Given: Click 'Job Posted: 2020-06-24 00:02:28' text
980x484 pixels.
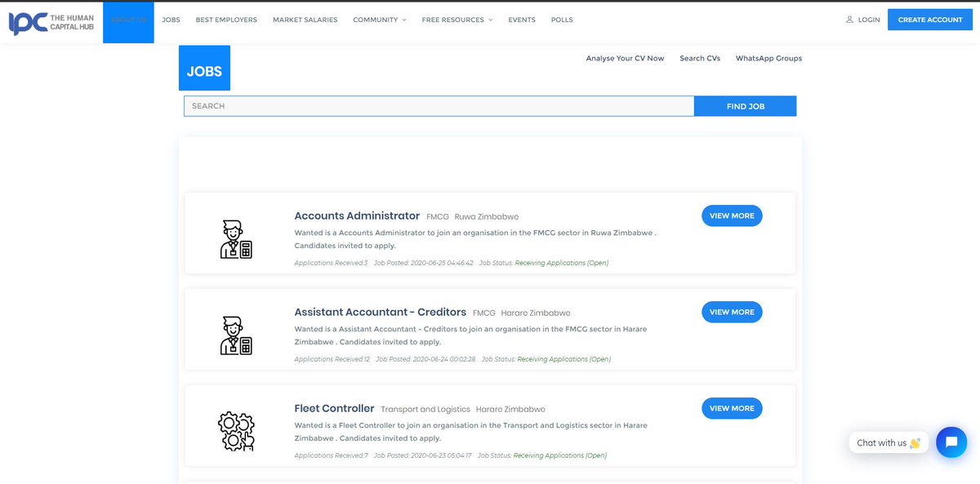Looking at the screenshot, I should point(425,359).
